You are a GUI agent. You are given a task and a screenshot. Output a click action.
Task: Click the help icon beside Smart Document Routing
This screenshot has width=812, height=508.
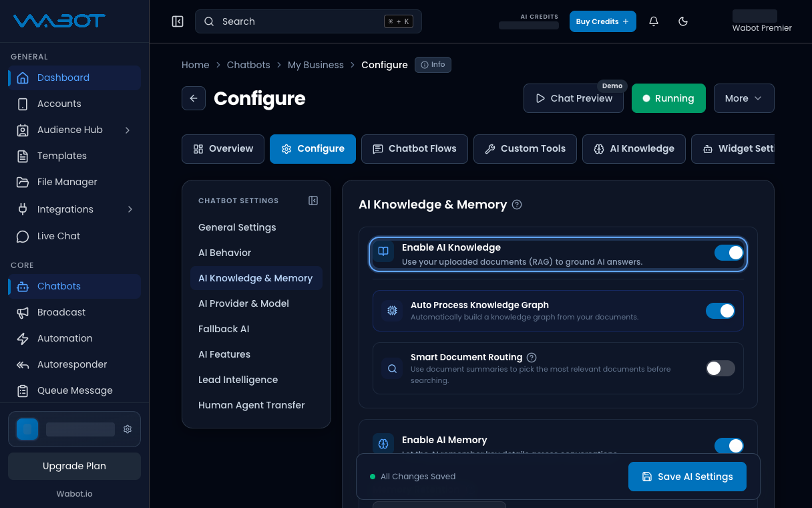click(x=532, y=358)
